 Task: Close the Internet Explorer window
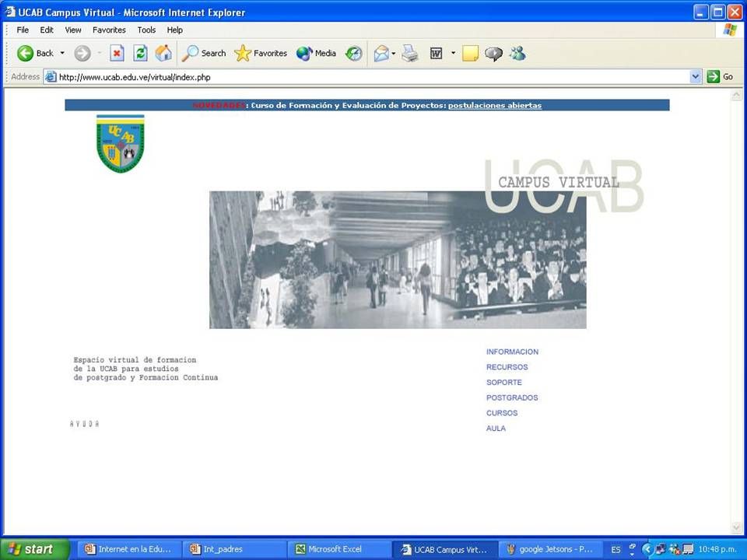(734, 12)
